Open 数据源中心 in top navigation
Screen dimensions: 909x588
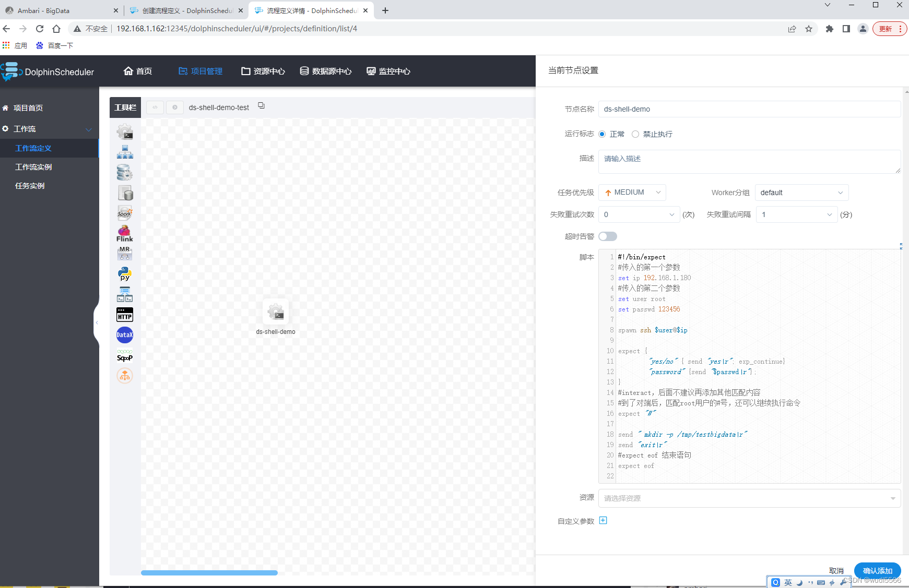pyautogui.click(x=326, y=71)
